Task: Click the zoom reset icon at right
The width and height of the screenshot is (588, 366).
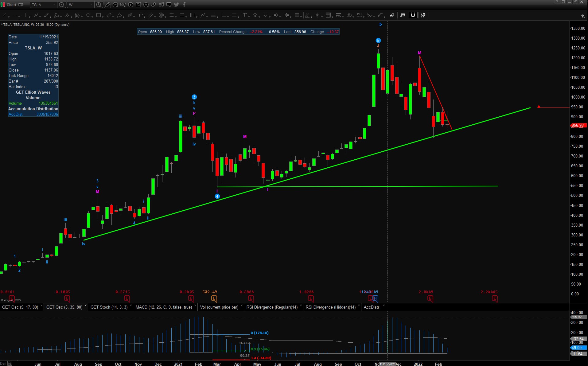Action: 582,16
